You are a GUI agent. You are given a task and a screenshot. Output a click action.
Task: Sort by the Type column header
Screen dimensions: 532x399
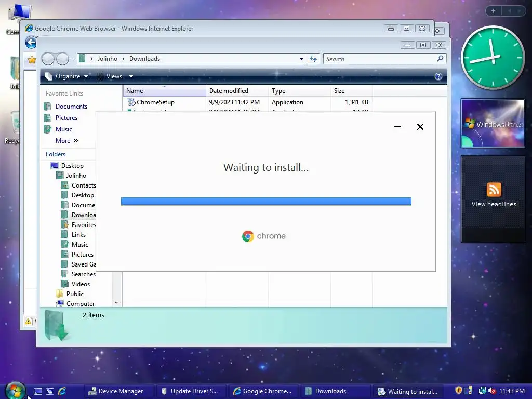(x=299, y=90)
